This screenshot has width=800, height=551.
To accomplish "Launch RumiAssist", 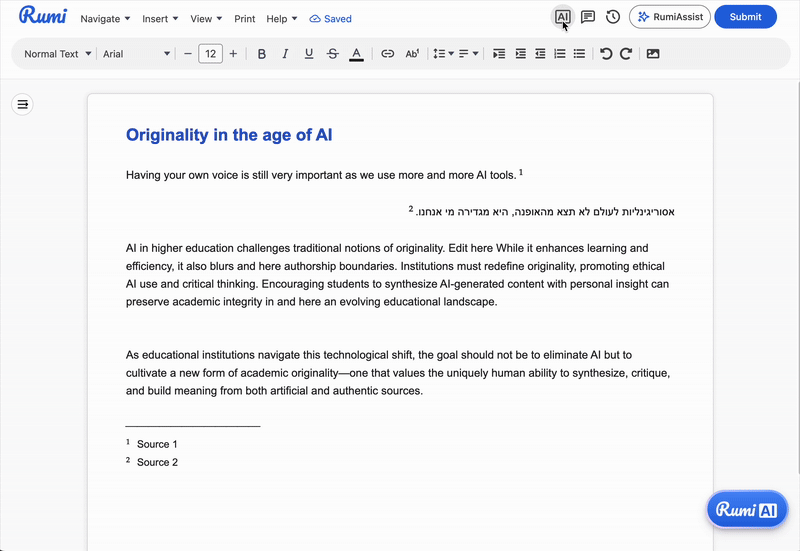I will click(670, 17).
